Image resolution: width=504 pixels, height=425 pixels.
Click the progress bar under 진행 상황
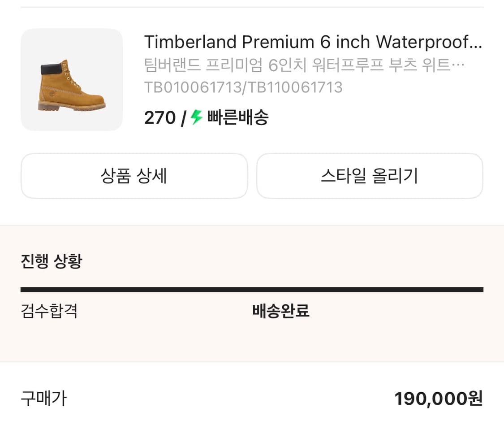tap(252, 288)
